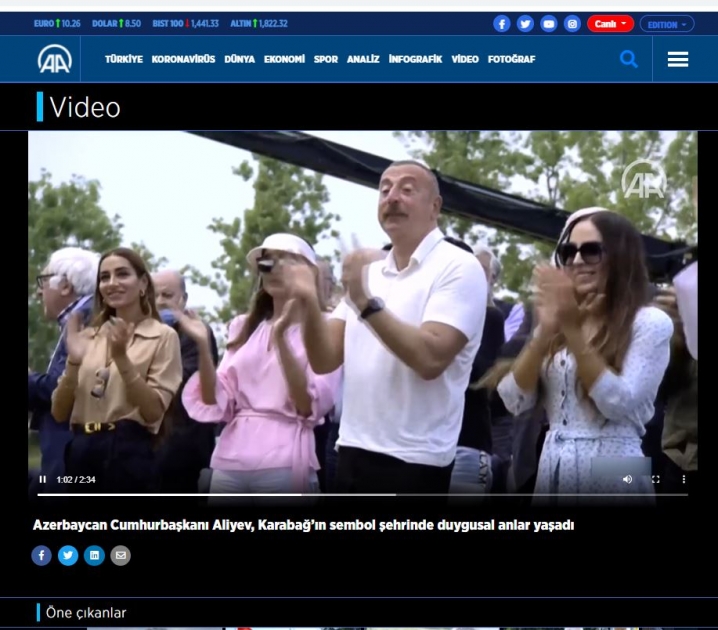Mute the video volume
The image size is (718, 630).
point(627,479)
